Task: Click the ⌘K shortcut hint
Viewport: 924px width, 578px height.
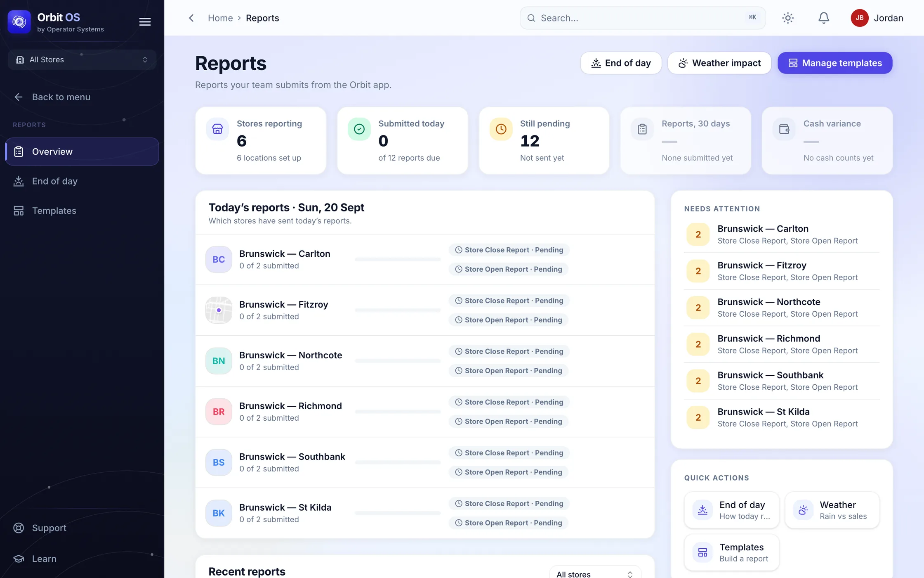Action: pos(752,17)
